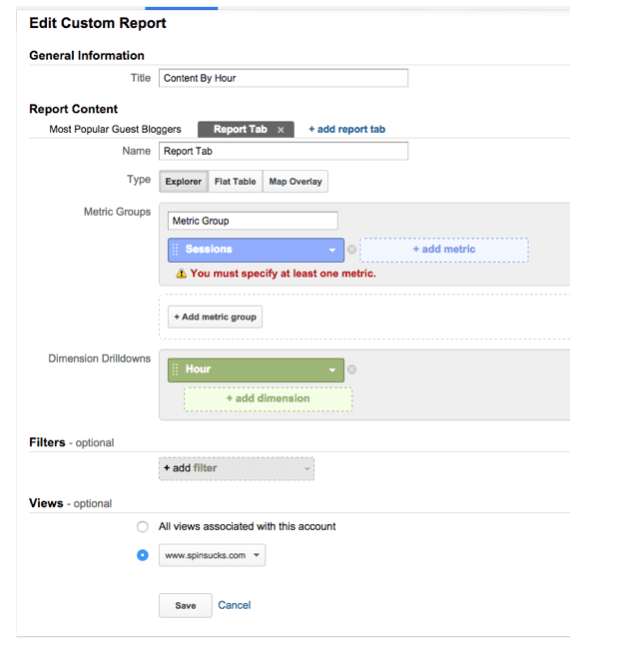
Task: Choose the Flat Table report type
Action: pos(236,182)
